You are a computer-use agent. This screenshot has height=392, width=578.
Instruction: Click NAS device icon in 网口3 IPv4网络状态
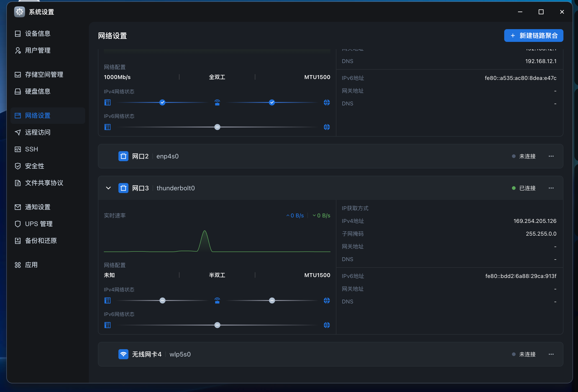[x=107, y=300]
